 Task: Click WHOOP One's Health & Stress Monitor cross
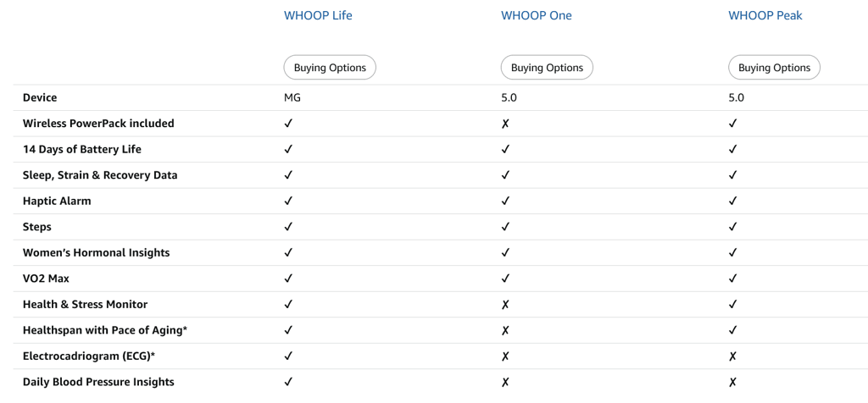coord(505,305)
